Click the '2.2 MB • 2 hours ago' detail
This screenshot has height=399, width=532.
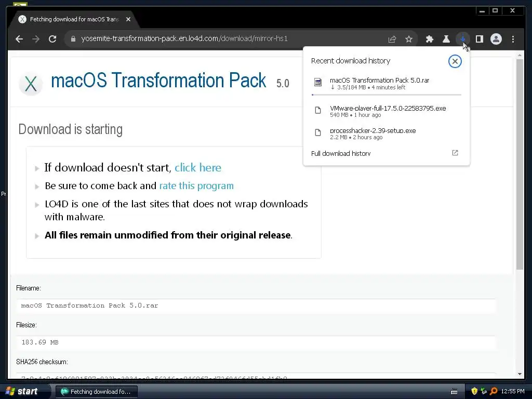[x=356, y=137]
